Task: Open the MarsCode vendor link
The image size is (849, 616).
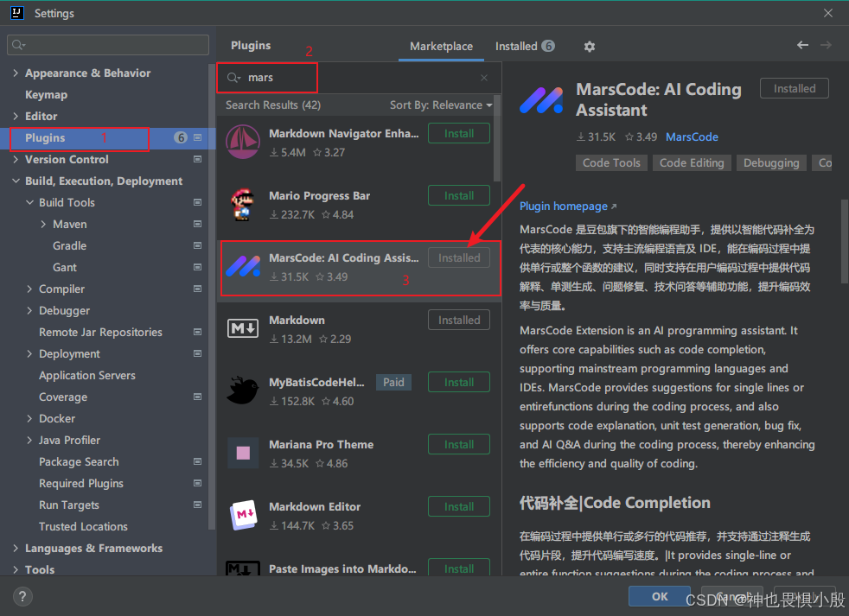Action: point(692,137)
